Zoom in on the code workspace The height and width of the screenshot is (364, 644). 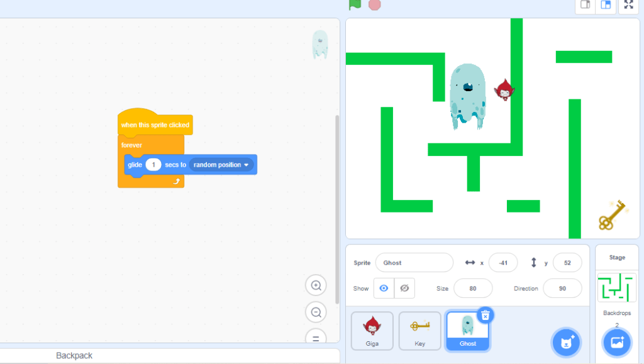(316, 285)
